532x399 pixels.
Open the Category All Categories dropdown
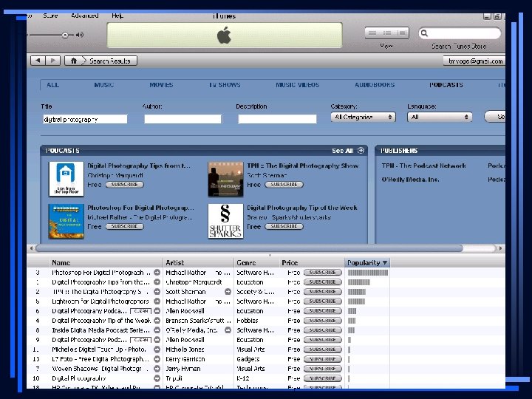[x=363, y=117]
